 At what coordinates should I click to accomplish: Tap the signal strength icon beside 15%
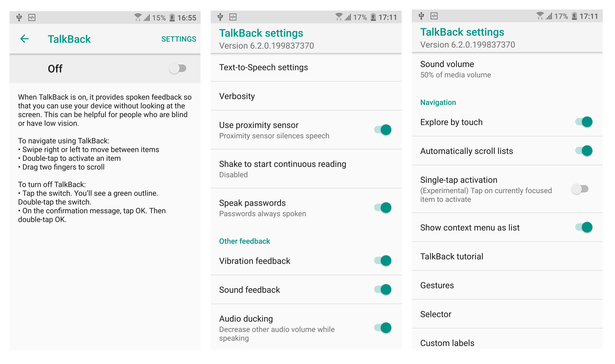click(x=147, y=18)
